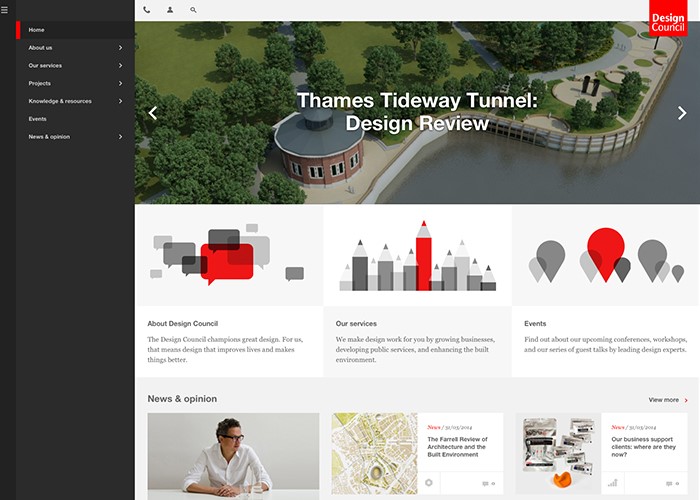This screenshot has height=500, width=700.
Task: Open Projects in sidebar menu
Action: 39,83
